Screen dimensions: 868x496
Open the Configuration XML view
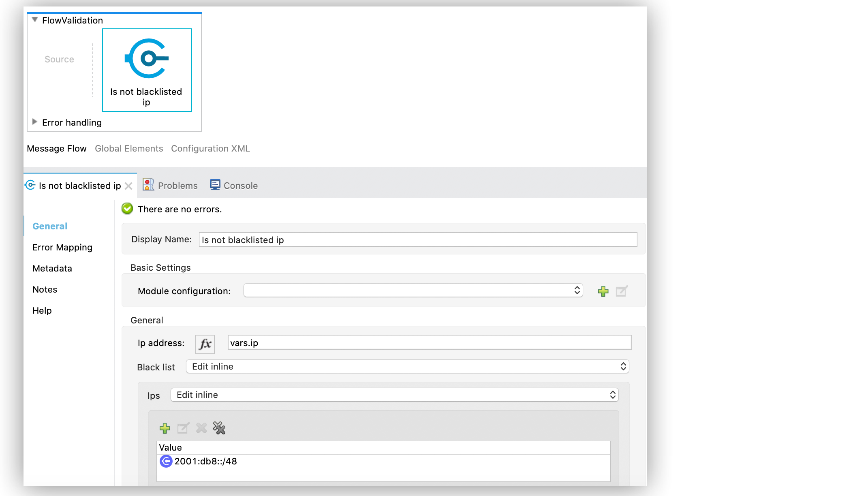tap(210, 148)
